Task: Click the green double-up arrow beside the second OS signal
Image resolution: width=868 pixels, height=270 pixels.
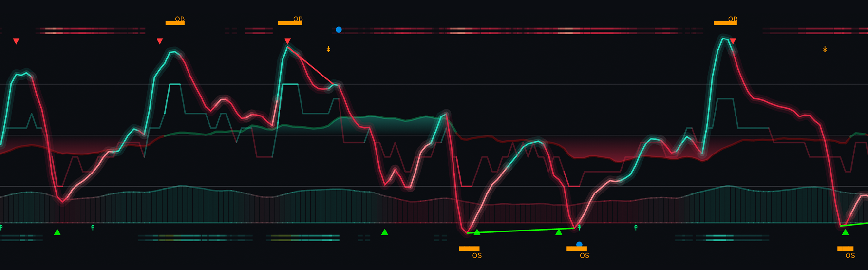Action: tap(579, 227)
